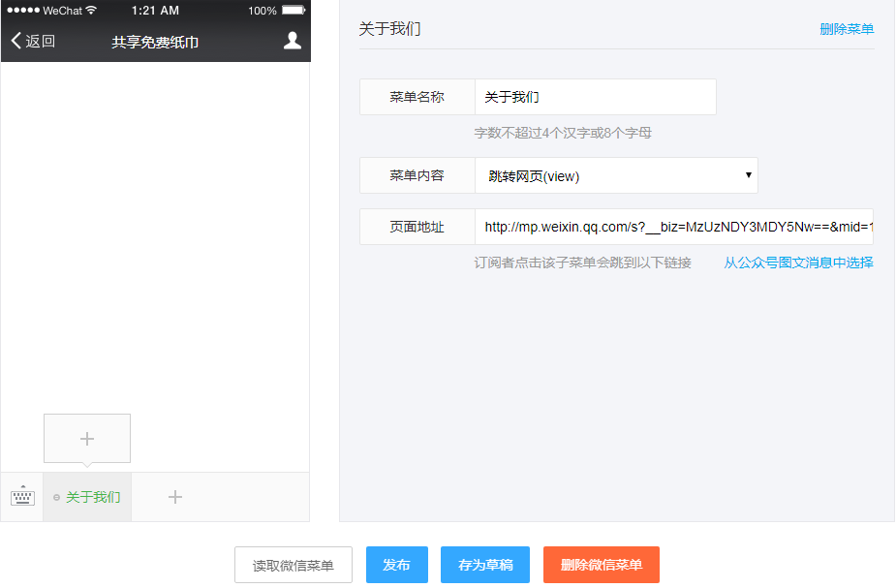Click the 读取微信菜单 button
896x588 pixels.
coord(293,565)
